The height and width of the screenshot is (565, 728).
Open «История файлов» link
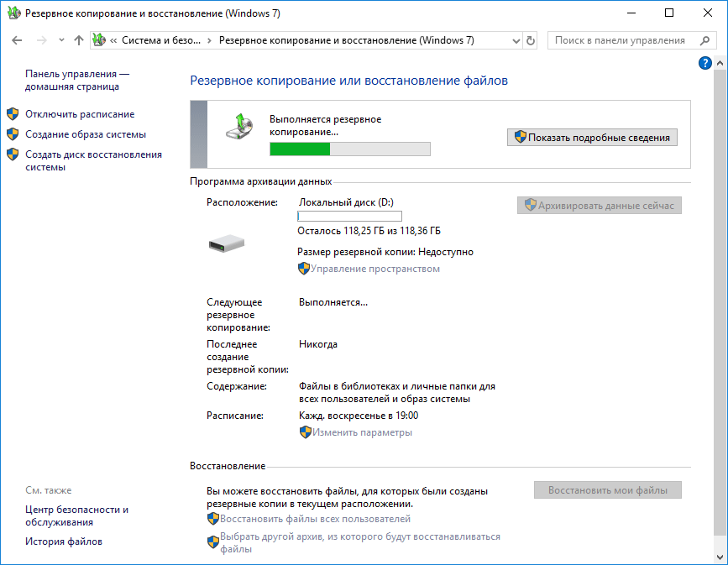point(64,541)
